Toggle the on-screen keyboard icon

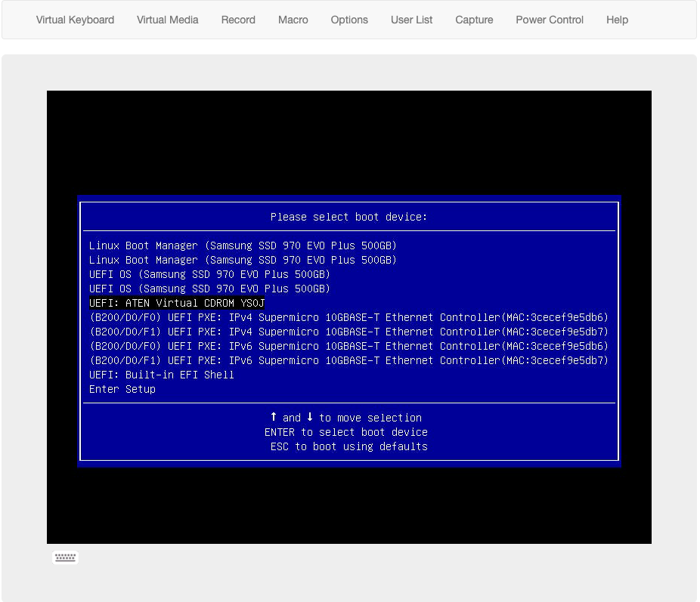[x=65, y=557]
